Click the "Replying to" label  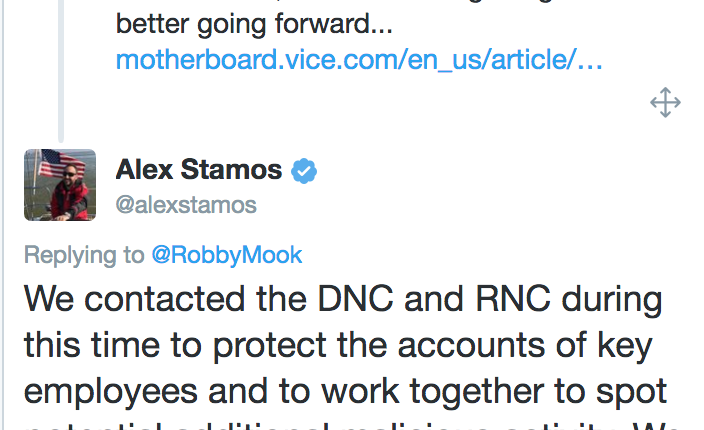pos(84,255)
